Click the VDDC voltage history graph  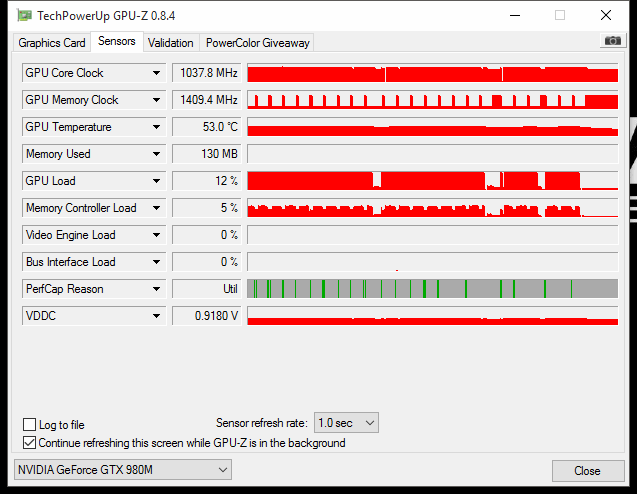tap(433, 316)
